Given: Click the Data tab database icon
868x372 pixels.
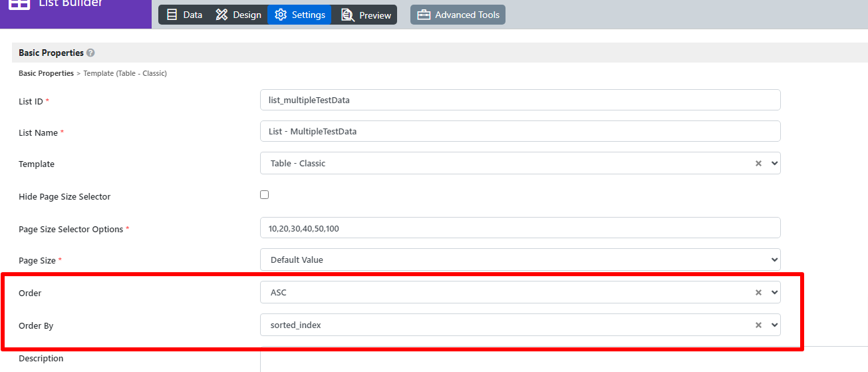Looking at the screenshot, I should tap(172, 15).
